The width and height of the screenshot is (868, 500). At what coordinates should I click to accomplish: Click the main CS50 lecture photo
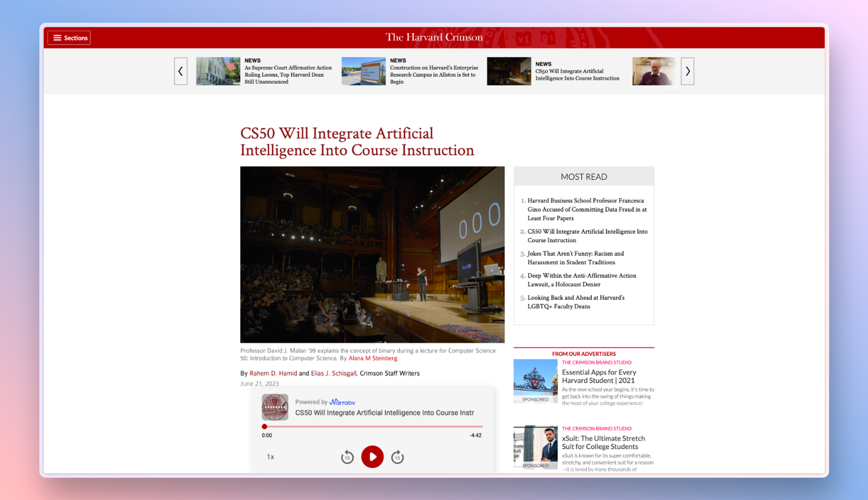pos(372,255)
